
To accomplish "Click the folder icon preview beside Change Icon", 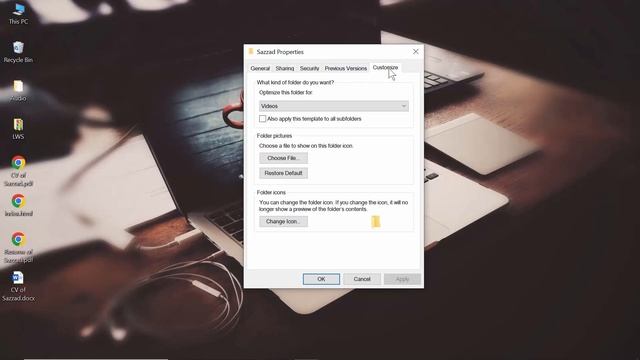I will (x=376, y=221).
